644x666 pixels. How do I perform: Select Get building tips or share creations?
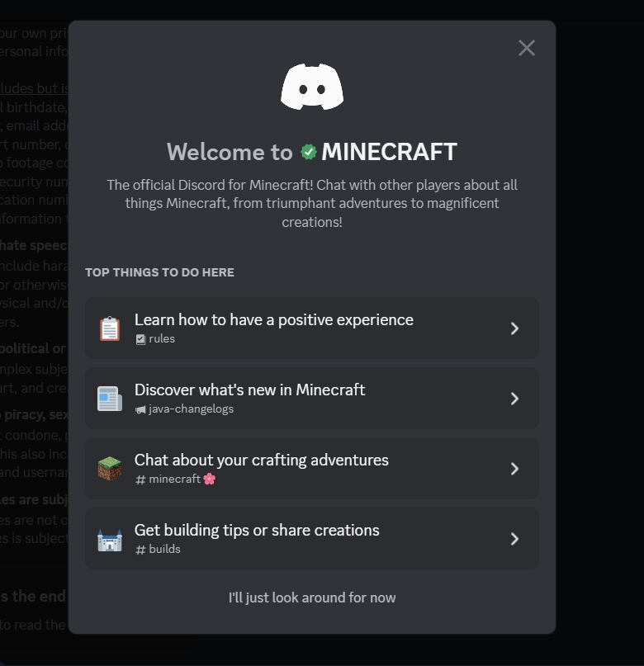pos(312,539)
